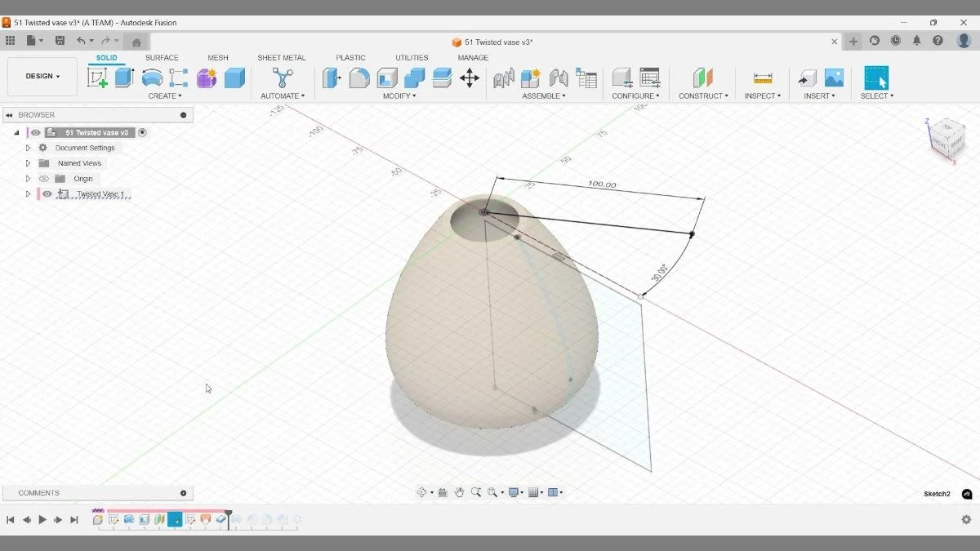
Task: Open the Create dropdown menu
Action: 166,96
